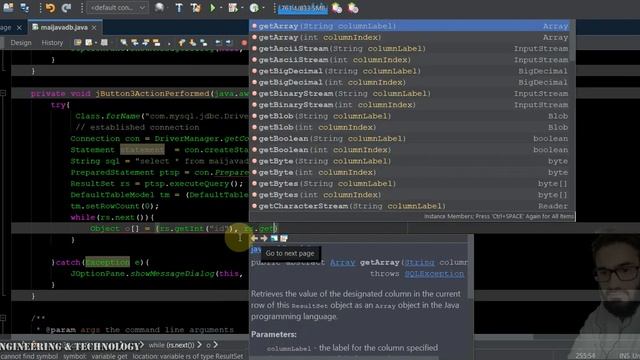This screenshot has width=640, height=360.
Task: Expand chevron after 'o' breadcrumb
Action: [215, 345]
